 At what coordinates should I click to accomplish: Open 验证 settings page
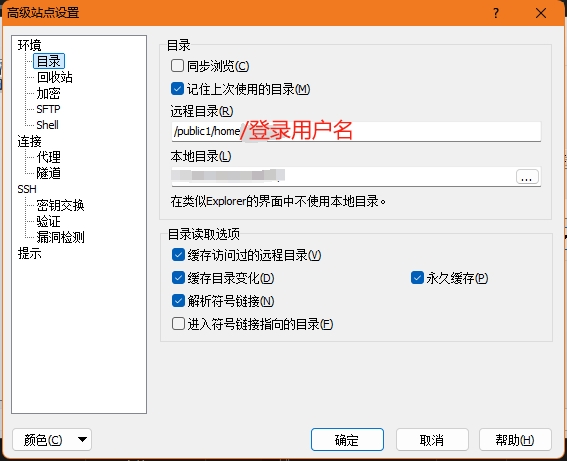(x=48, y=221)
